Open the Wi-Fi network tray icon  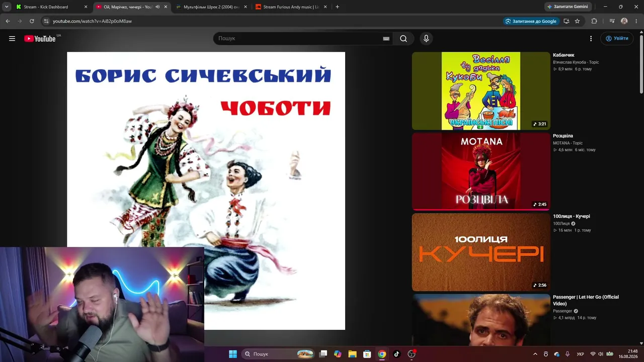593,354
